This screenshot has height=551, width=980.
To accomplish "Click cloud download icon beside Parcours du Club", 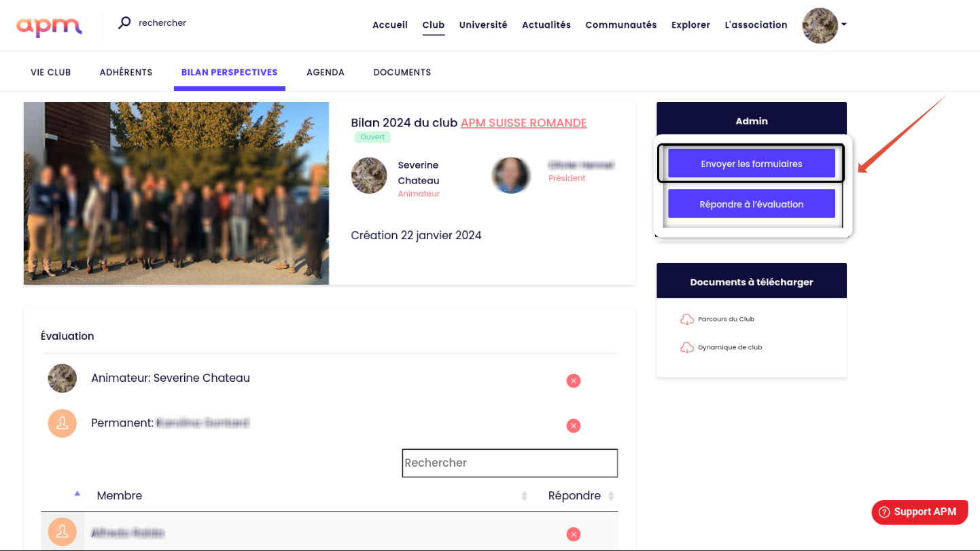I will click(x=687, y=319).
